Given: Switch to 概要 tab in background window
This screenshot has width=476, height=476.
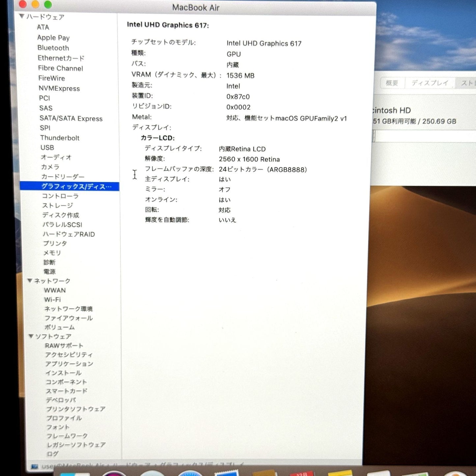Looking at the screenshot, I should pos(392,83).
